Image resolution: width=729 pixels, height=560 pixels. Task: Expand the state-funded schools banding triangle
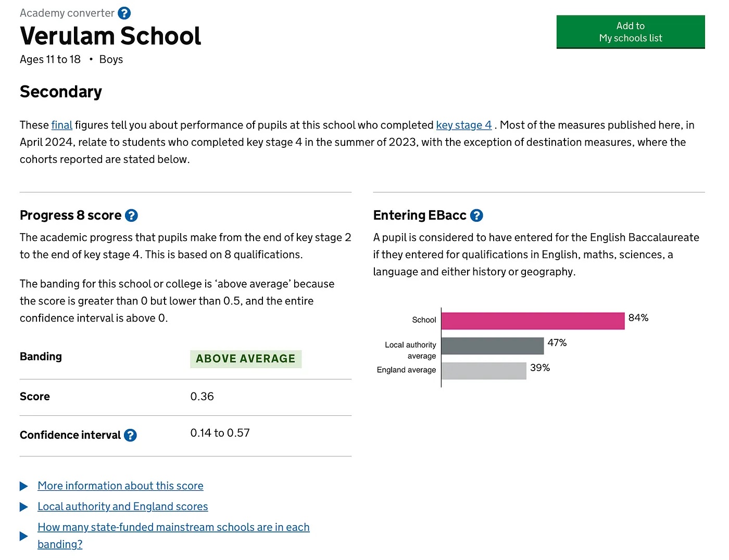coord(24,536)
